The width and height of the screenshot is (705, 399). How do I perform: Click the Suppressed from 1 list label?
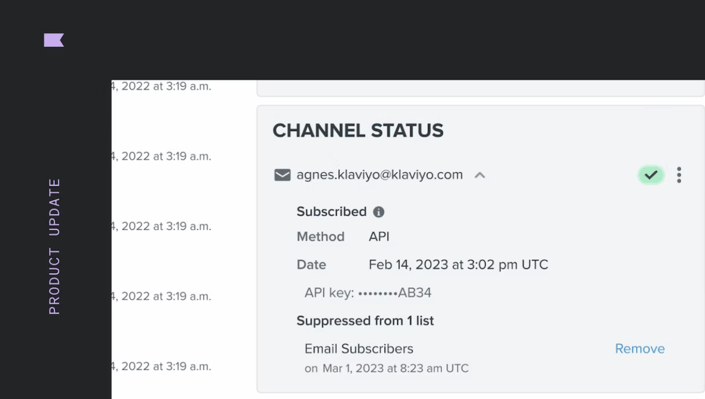point(365,321)
